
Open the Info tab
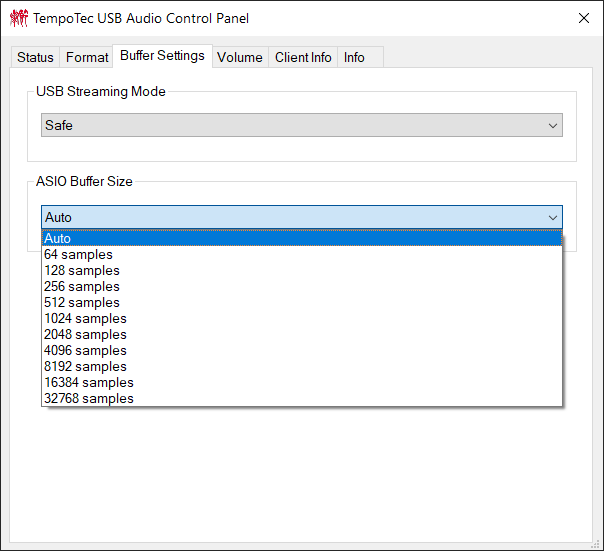[354, 58]
